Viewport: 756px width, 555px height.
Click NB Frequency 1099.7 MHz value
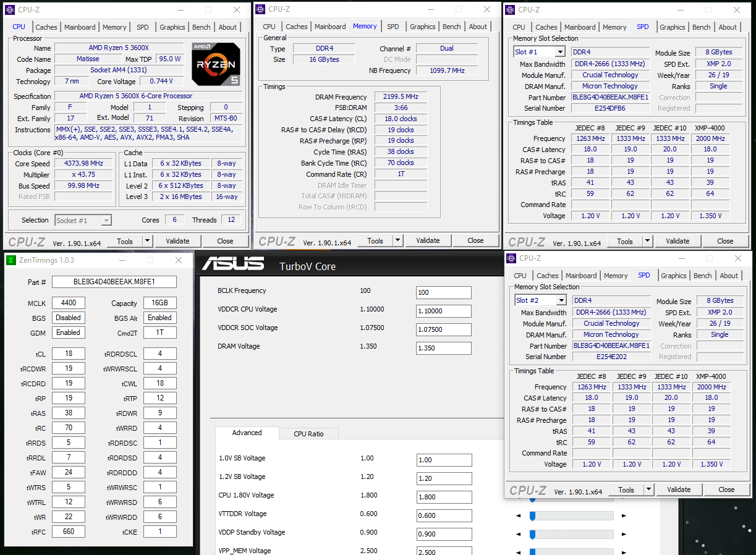pyautogui.click(x=447, y=70)
